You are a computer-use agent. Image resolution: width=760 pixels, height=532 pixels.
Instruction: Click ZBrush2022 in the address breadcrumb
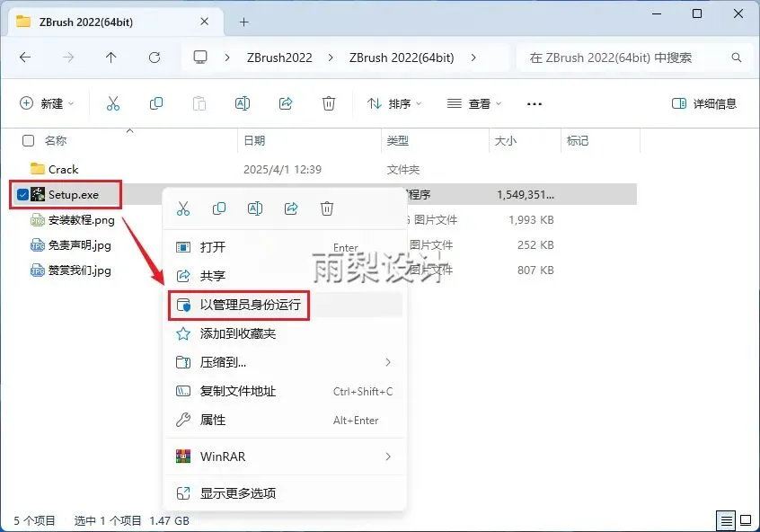(279, 58)
